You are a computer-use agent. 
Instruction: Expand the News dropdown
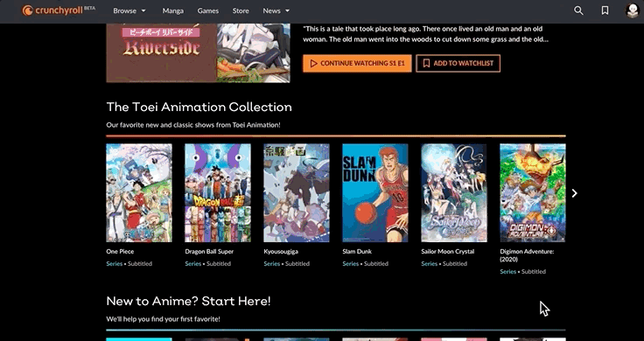tap(276, 10)
